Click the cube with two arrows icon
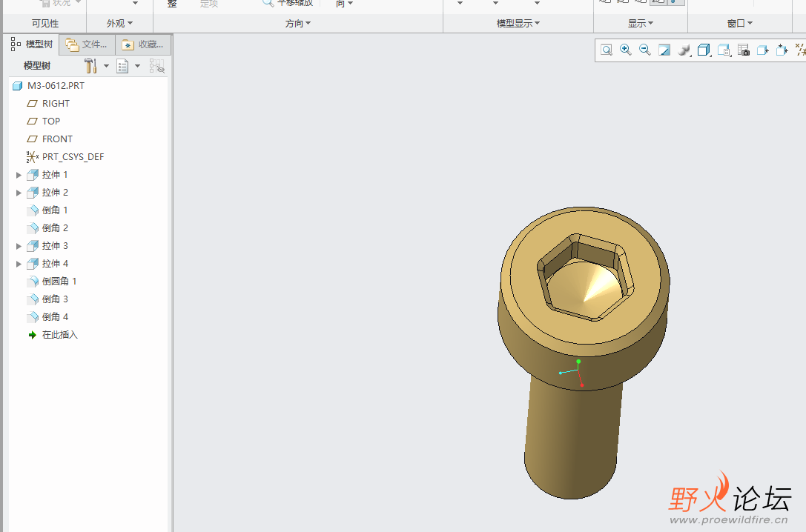Image resolution: width=806 pixels, height=532 pixels. tap(782, 50)
